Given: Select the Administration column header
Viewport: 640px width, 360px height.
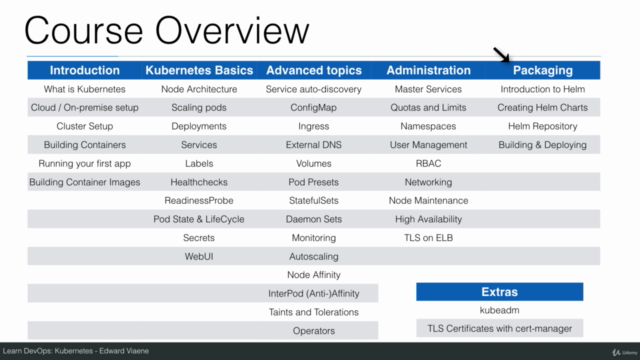Looking at the screenshot, I should pos(429,70).
